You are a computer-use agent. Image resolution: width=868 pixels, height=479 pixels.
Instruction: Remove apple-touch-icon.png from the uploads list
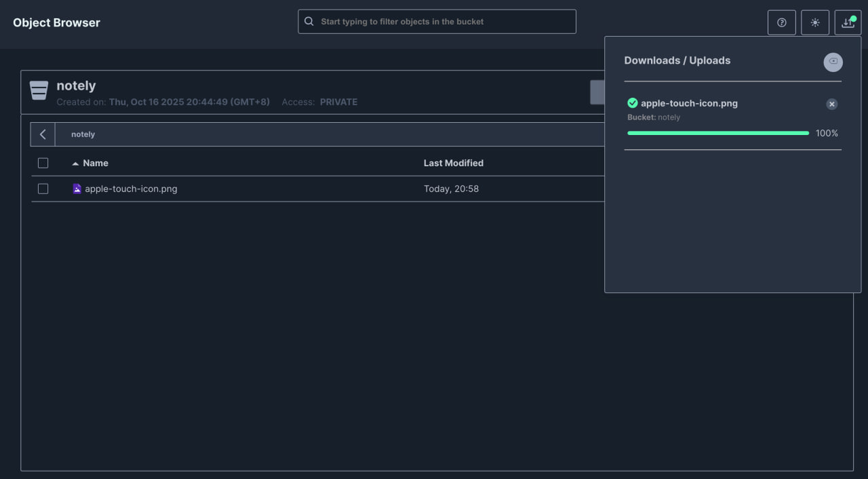pos(831,104)
